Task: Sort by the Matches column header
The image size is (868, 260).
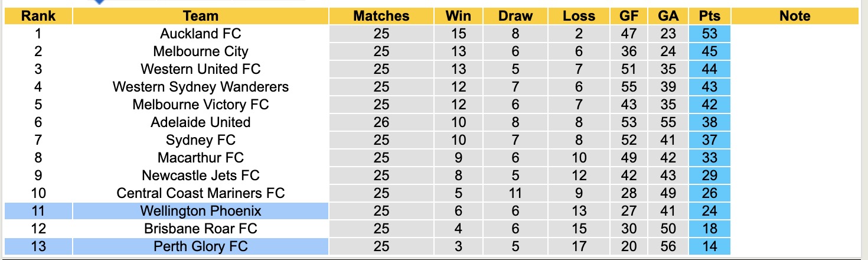Action: point(381,16)
